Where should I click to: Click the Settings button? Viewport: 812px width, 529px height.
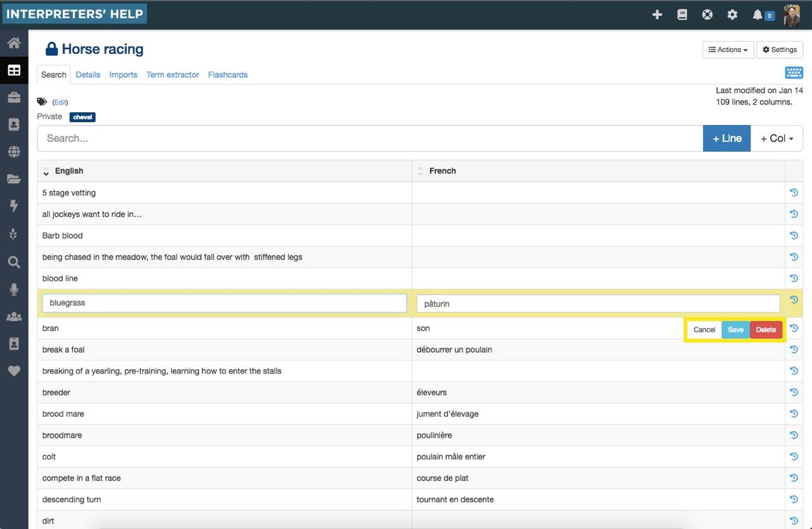click(780, 49)
